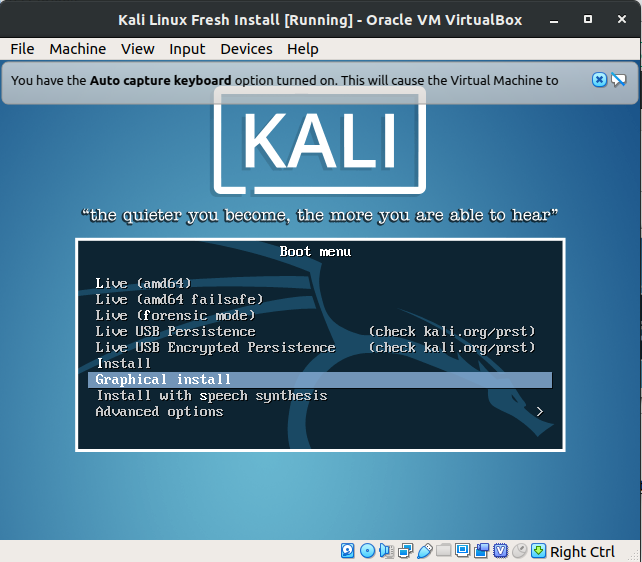Minimize the VirtualBox window
642x562 pixels.
click(x=554, y=20)
